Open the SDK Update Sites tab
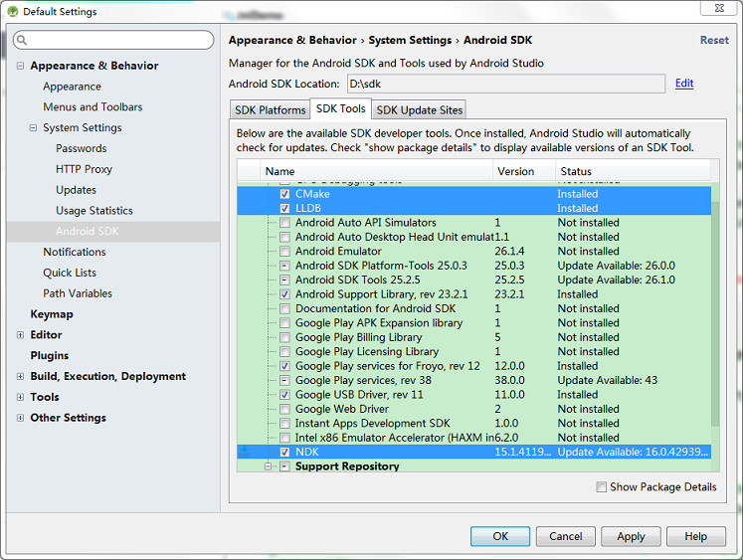This screenshot has height=560, width=743. click(x=419, y=110)
